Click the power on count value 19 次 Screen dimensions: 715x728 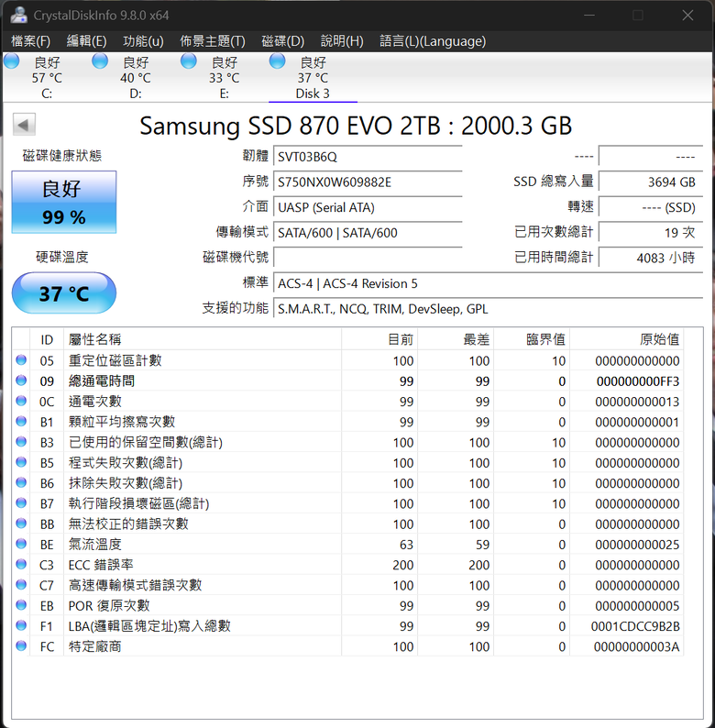(651, 232)
